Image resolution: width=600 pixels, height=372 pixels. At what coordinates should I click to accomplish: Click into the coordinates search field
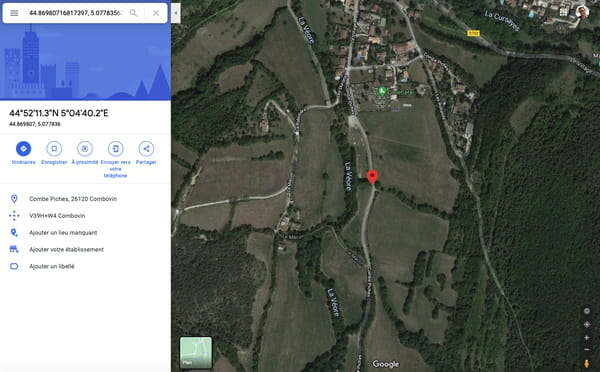[x=76, y=13]
